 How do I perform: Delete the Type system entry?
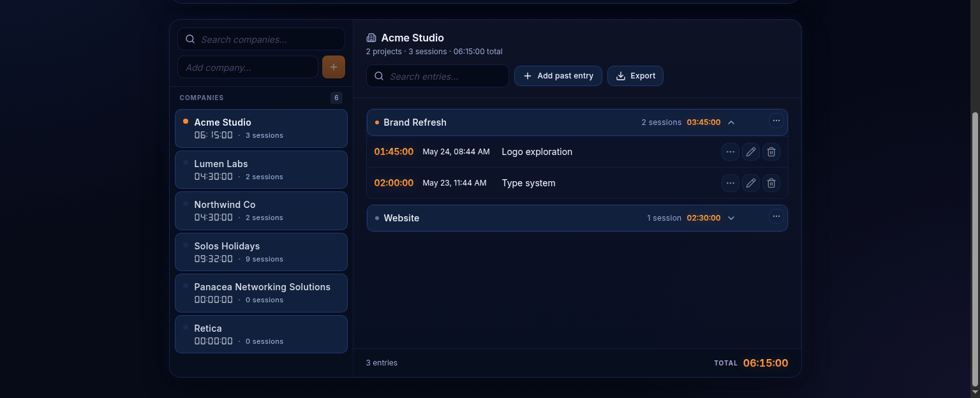click(x=771, y=183)
